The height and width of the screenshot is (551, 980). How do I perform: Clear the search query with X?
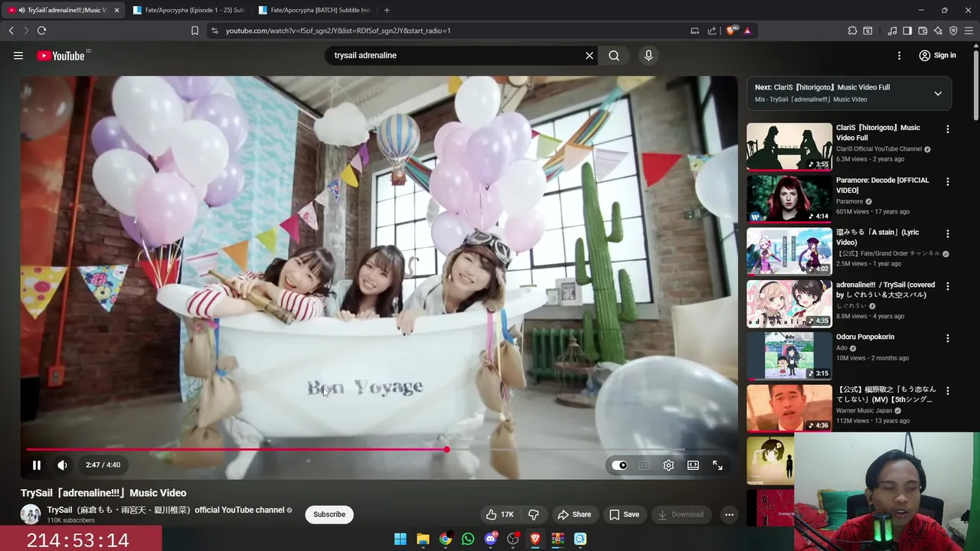coord(590,55)
